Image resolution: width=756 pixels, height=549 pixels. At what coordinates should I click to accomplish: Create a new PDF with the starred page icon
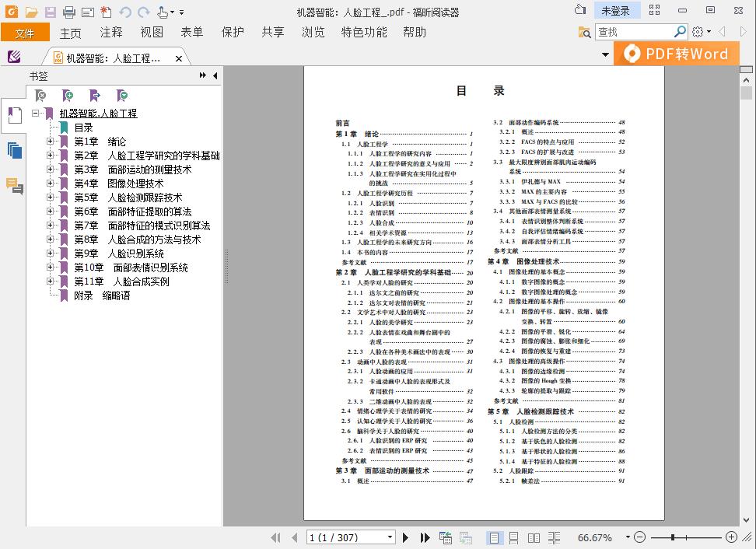click(106, 12)
